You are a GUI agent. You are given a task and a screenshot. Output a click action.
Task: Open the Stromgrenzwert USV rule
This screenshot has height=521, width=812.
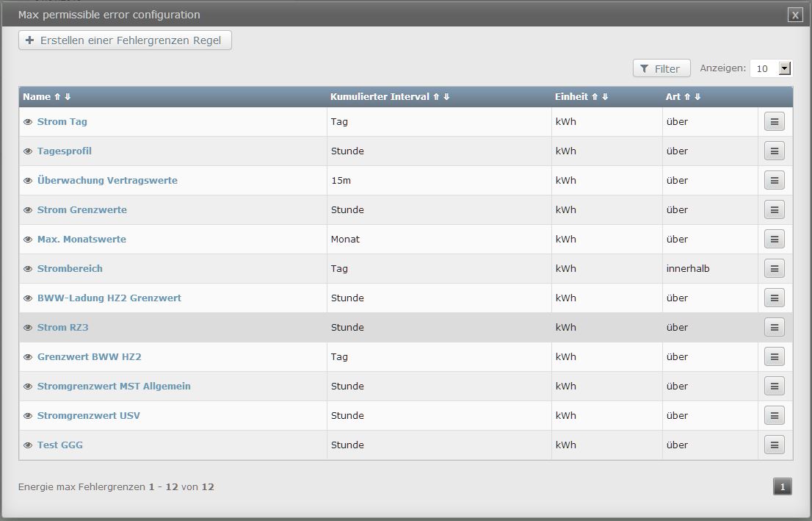[89, 415]
